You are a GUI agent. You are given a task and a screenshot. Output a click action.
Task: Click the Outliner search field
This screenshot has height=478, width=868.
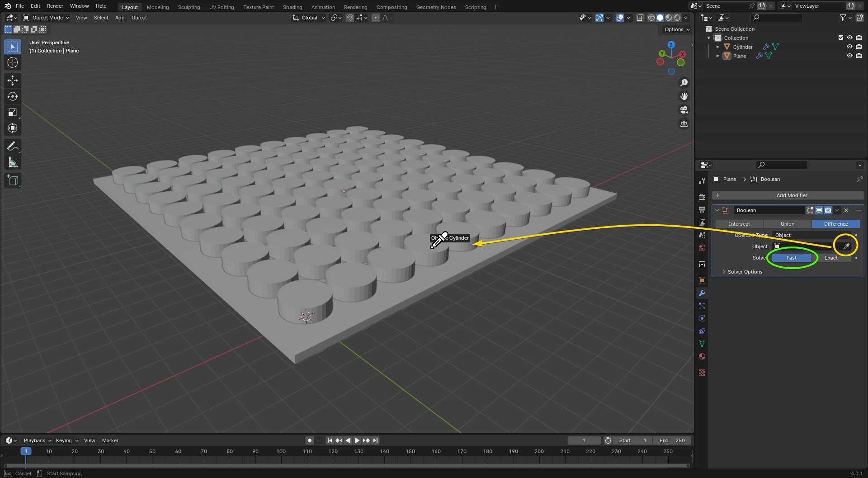click(776, 17)
